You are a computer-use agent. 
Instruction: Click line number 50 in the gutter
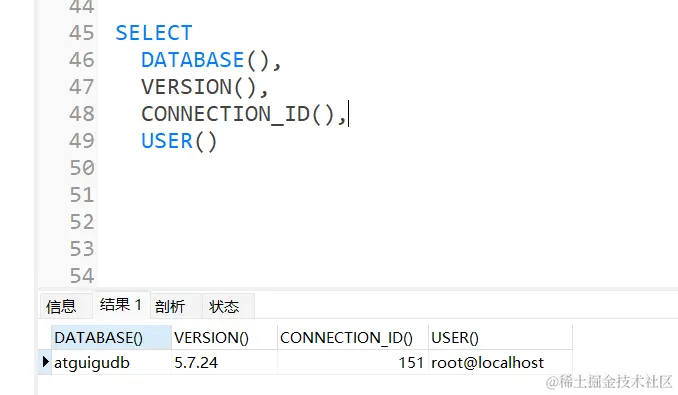81,168
